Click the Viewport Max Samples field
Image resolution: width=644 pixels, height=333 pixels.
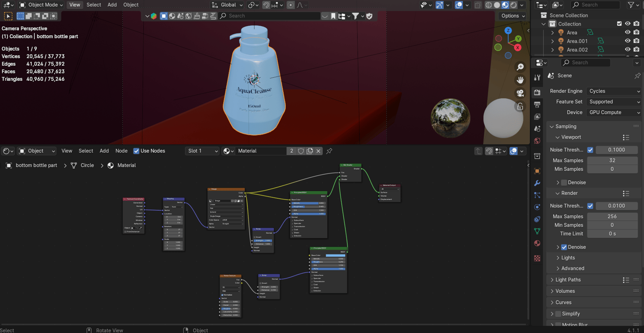tap(612, 160)
